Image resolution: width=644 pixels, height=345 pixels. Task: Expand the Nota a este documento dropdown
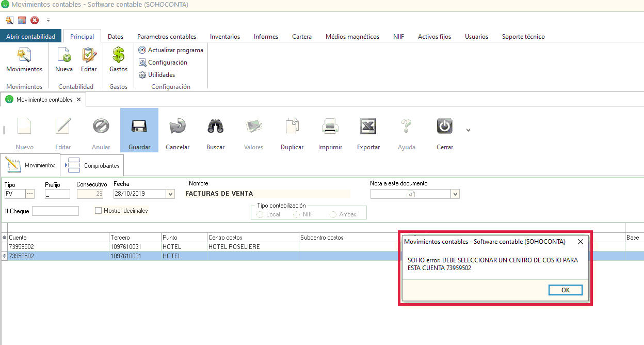pos(455,194)
